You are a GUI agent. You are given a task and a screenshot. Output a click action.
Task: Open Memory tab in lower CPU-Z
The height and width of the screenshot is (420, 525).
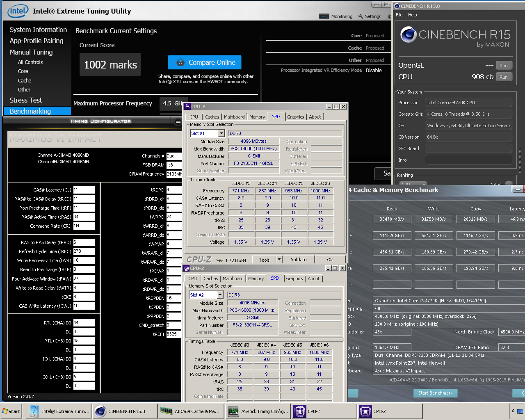click(x=256, y=278)
